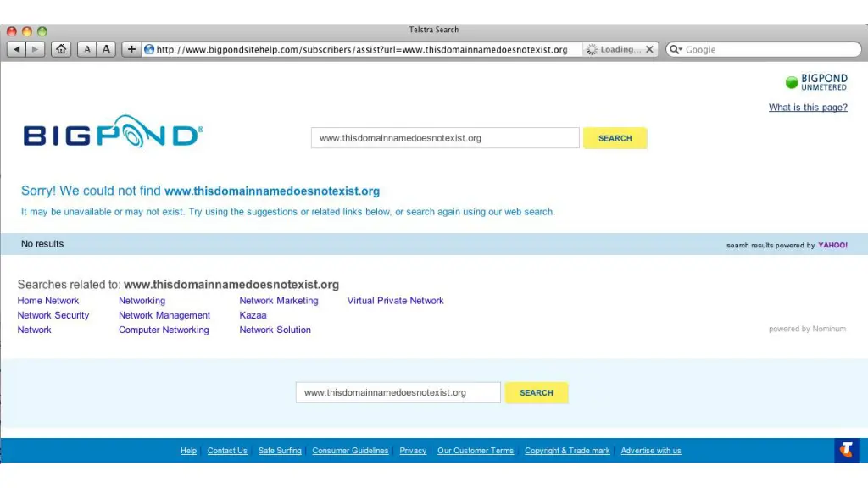Focus the browser address bar URL

pyautogui.click(x=361, y=49)
